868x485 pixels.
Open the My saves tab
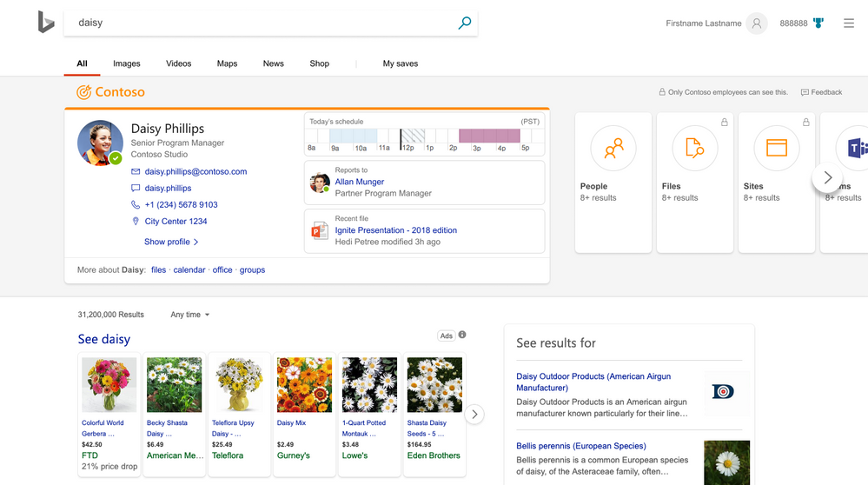coord(401,63)
